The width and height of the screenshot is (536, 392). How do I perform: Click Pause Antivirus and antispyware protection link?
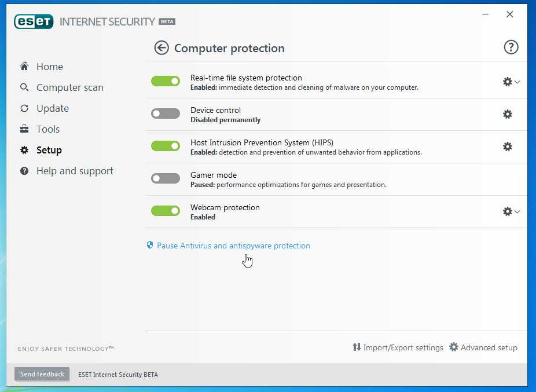pos(233,246)
